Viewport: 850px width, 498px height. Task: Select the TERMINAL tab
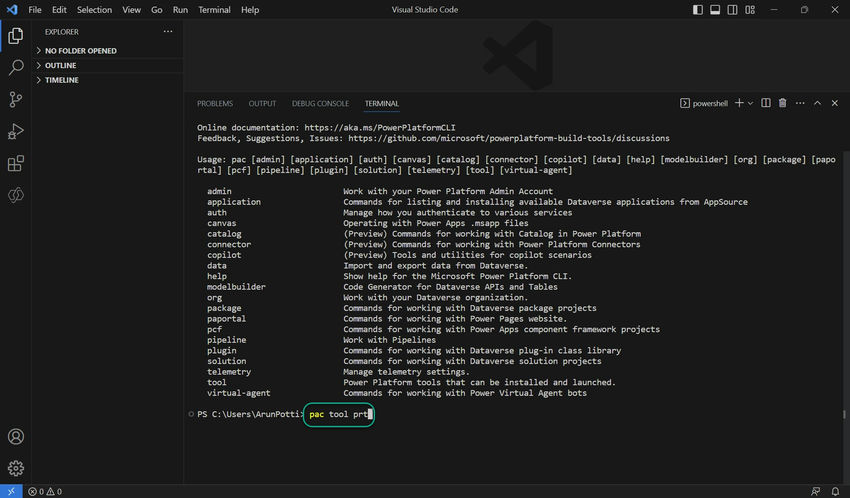382,103
